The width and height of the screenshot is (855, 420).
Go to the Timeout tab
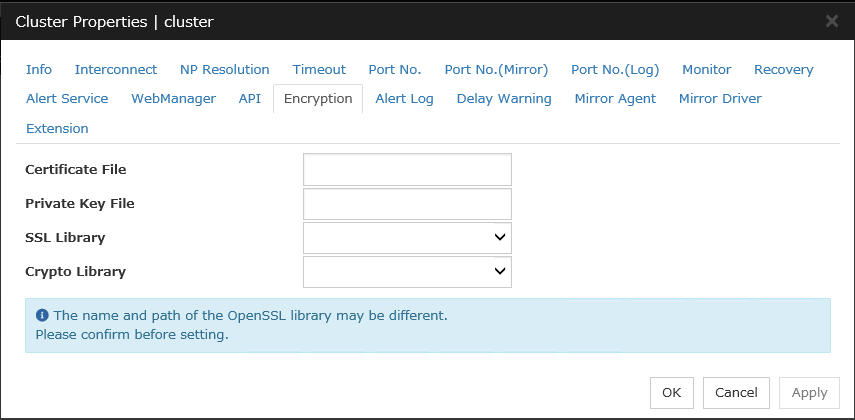319,70
